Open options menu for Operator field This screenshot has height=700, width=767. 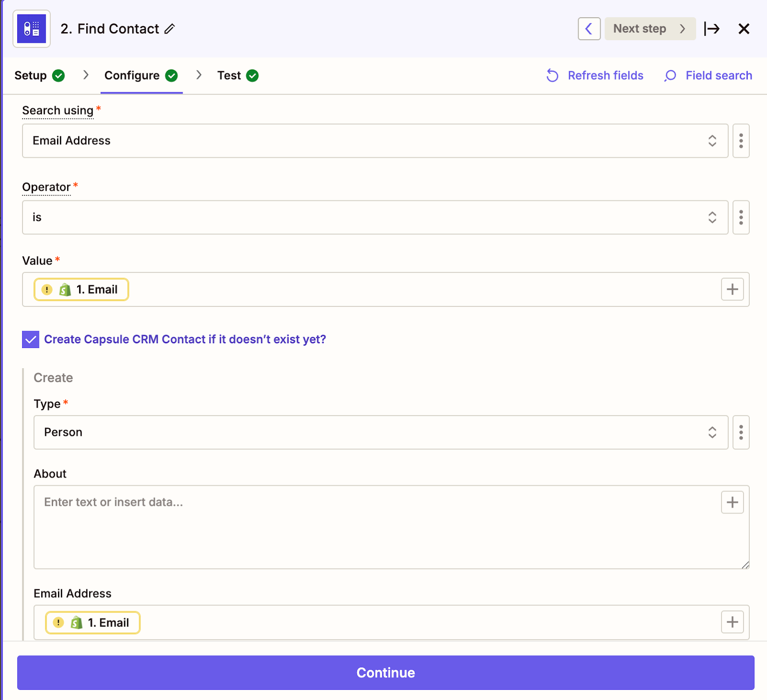coord(741,218)
